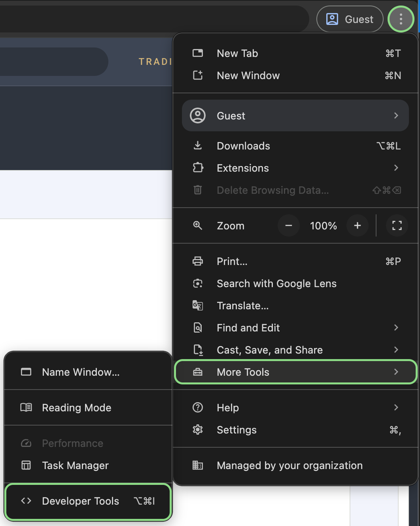Zoom in with the plus button
The width and height of the screenshot is (420, 526).
coord(357,225)
